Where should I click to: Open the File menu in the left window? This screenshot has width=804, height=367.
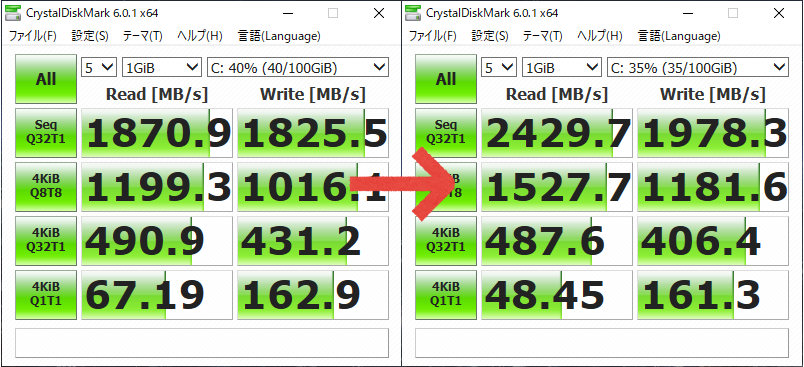(x=33, y=36)
